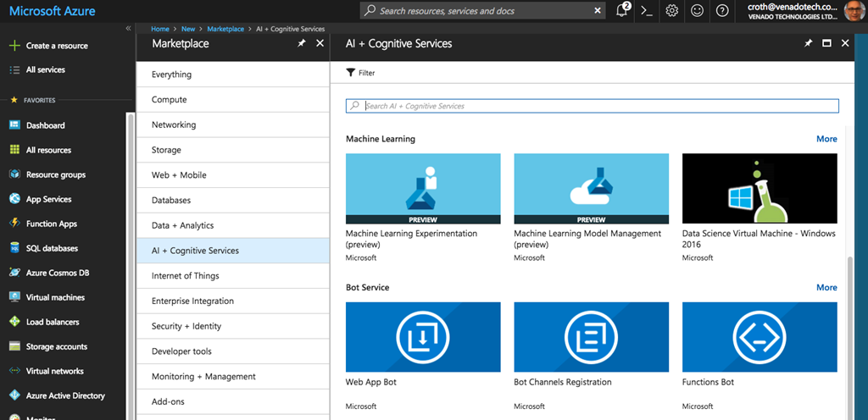The image size is (868, 420).
Task: Select the Monitoring + Management category
Action: (x=233, y=376)
